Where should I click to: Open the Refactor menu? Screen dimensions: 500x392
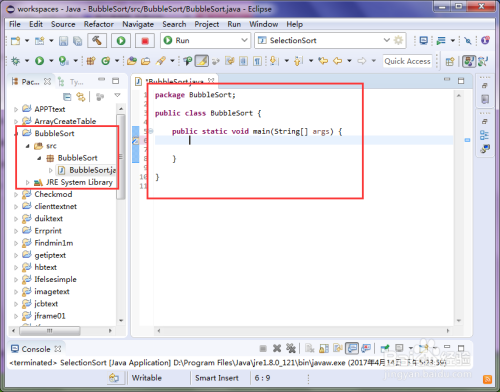99,24
